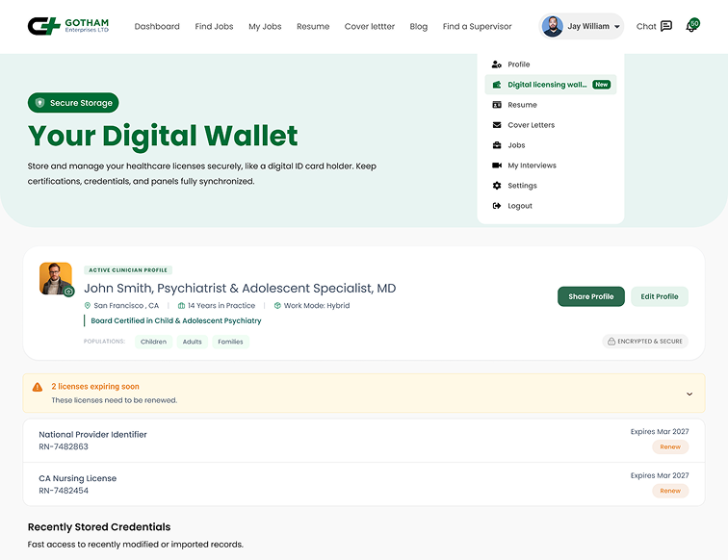The height and width of the screenshot is (560, 728).
Task: Open My Interviews menu entry
Action: (x=551, y=165)
